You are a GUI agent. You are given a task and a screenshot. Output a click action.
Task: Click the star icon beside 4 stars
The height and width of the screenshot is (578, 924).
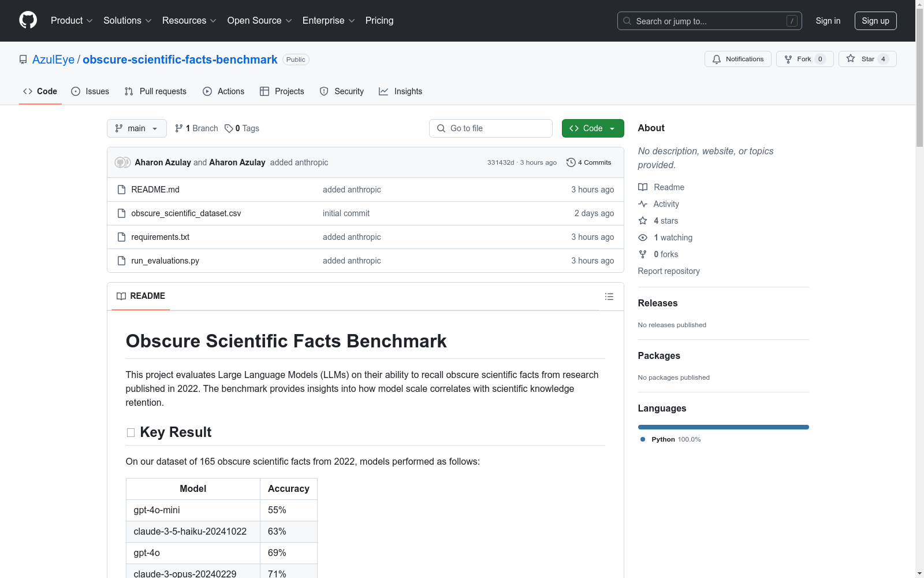coord(643,221)
